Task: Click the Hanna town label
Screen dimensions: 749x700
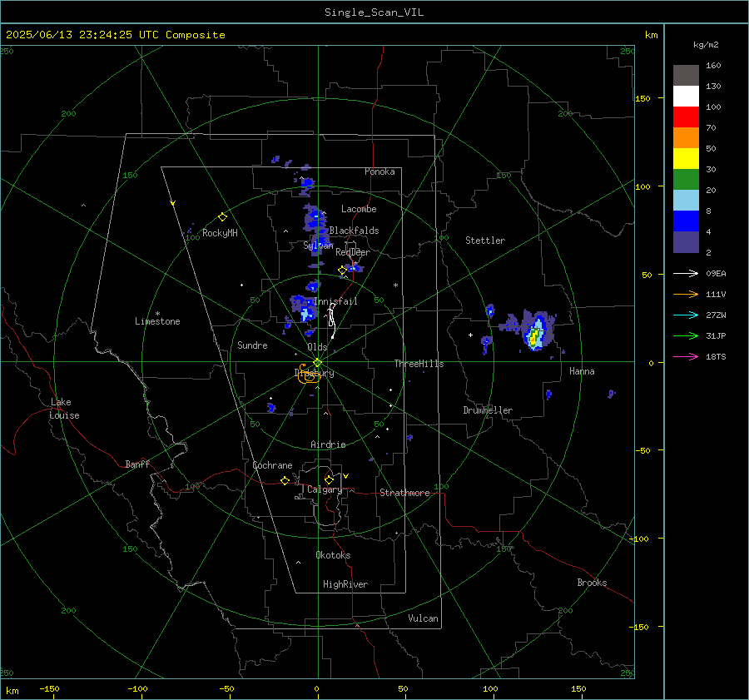Action: tap(582, 371)
